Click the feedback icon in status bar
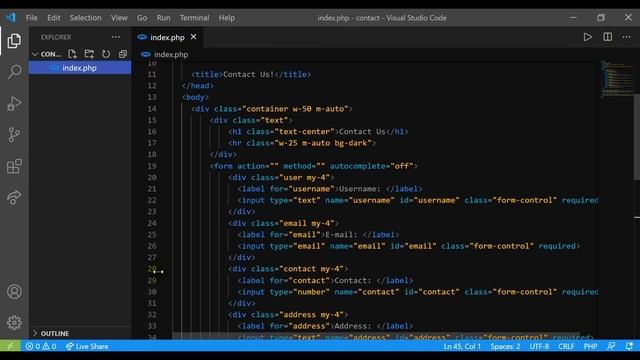 click(x=611, y=346)
